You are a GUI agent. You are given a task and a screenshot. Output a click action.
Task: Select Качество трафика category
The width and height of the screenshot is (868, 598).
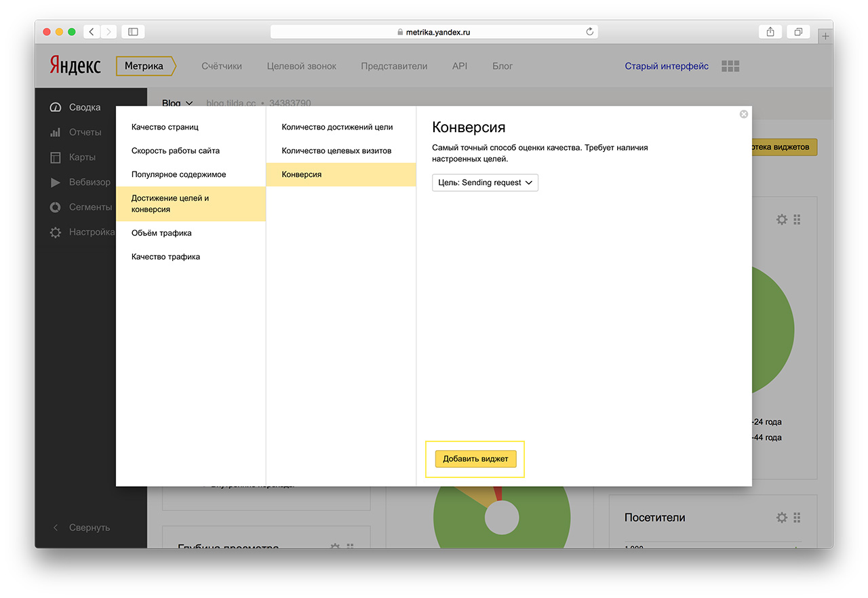click(165, 257)
